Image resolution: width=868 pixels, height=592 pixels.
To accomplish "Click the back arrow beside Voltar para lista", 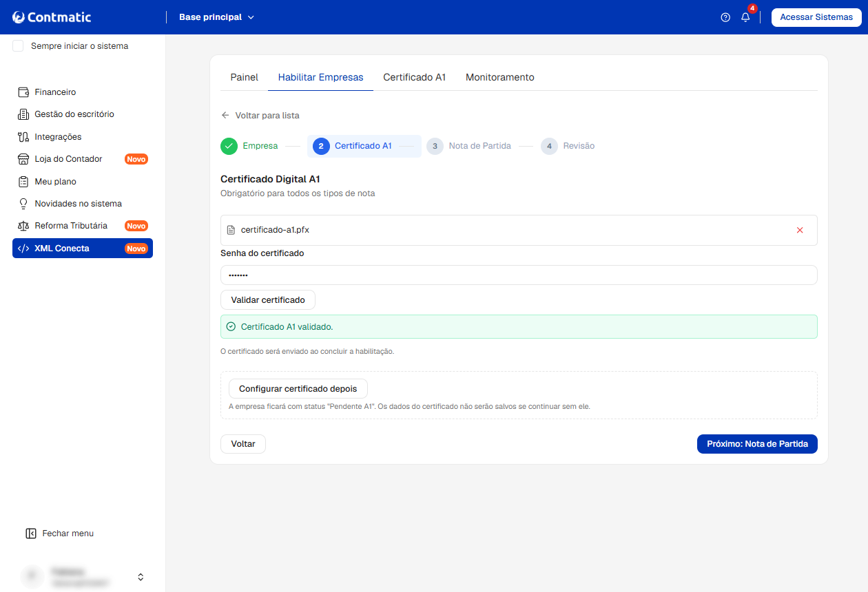I will pos(225,116).
